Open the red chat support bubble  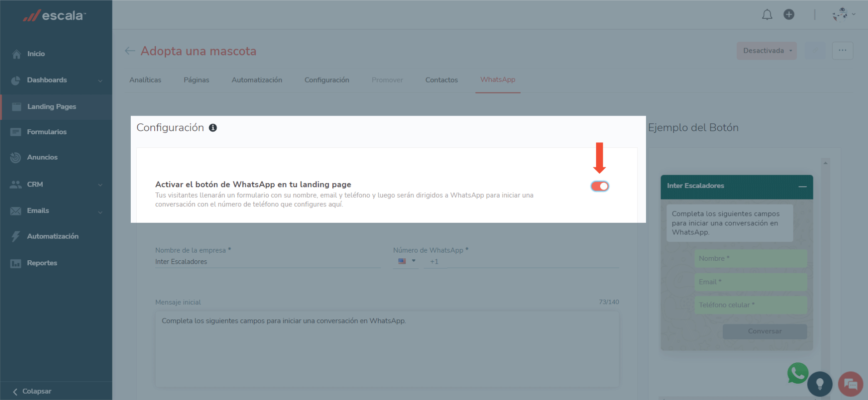coord(850,384)
